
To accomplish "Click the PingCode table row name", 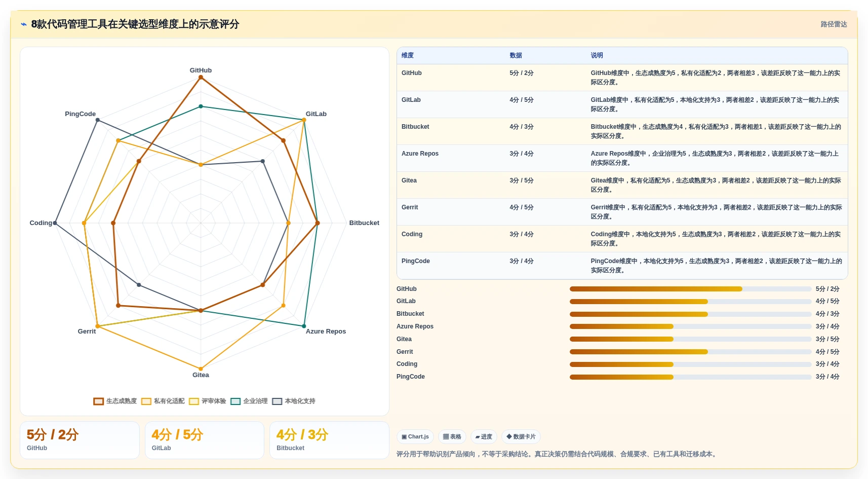I will [x=415, y=261].
